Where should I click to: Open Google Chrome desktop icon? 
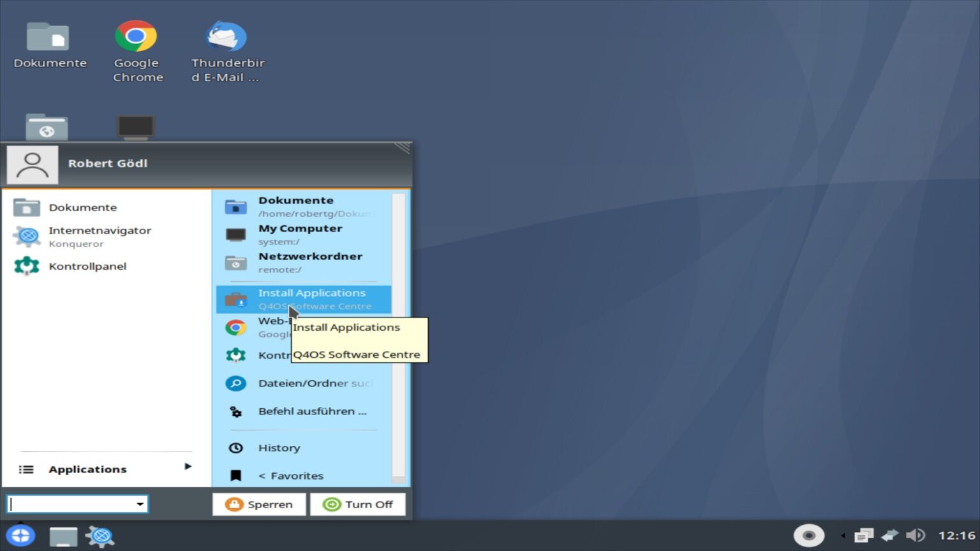[136, 37]
